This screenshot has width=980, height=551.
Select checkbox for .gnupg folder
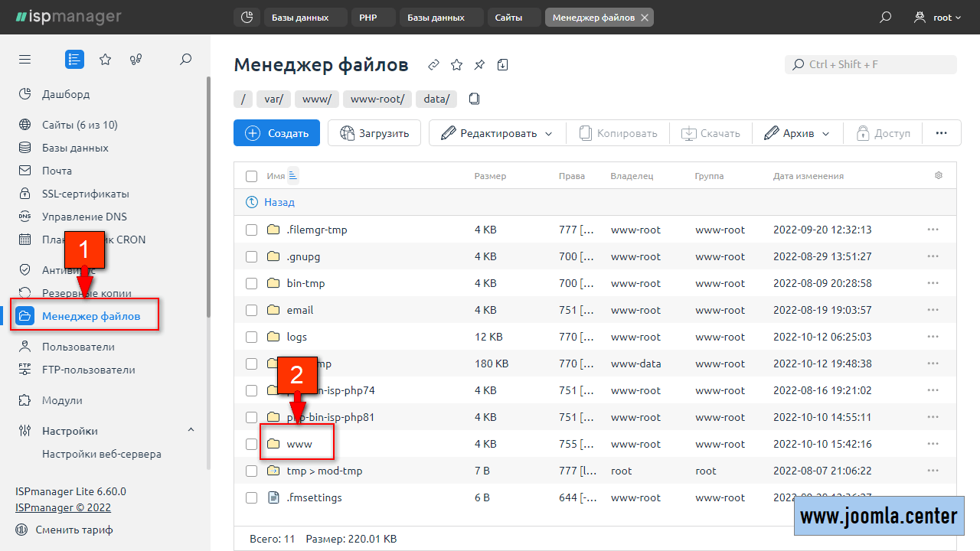point(251,256)
